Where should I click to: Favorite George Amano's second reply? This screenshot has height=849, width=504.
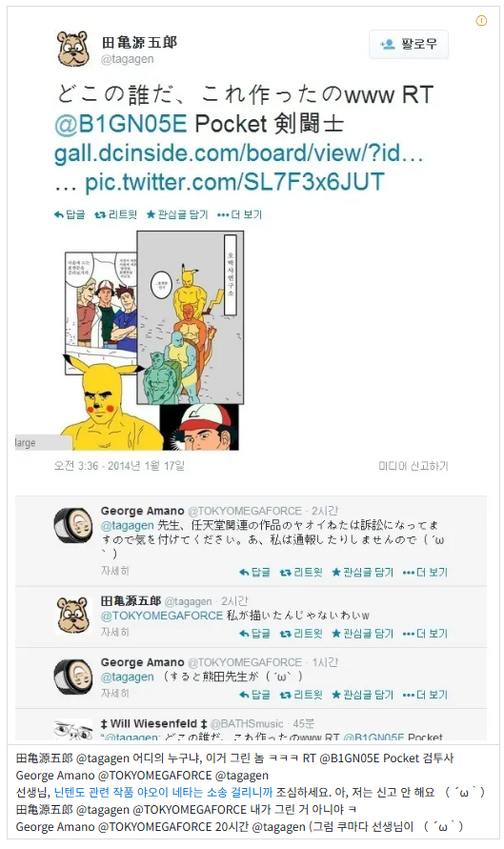pos(362,694)
